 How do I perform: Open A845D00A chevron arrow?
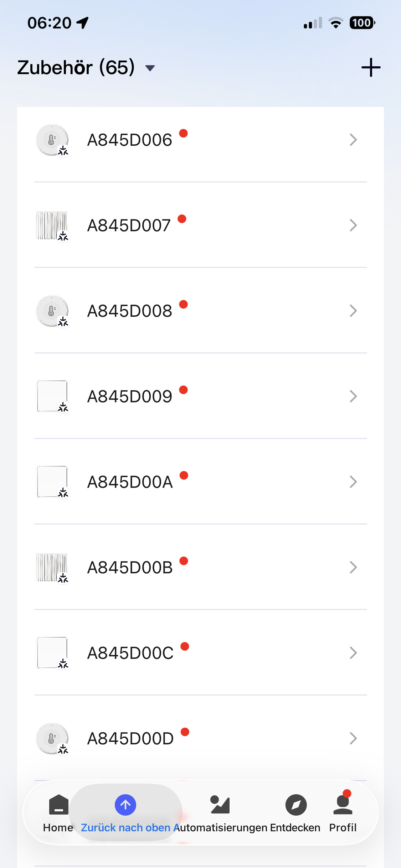point(353,482)
